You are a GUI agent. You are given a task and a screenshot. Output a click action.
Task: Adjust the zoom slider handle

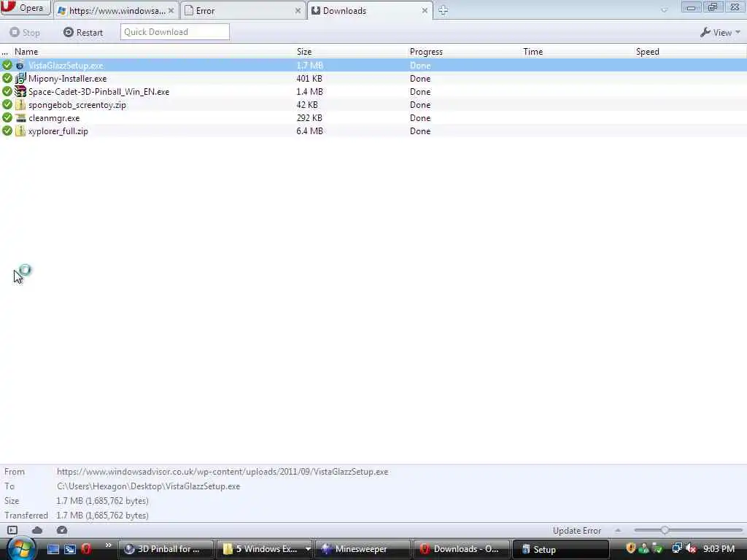(665, 530)
